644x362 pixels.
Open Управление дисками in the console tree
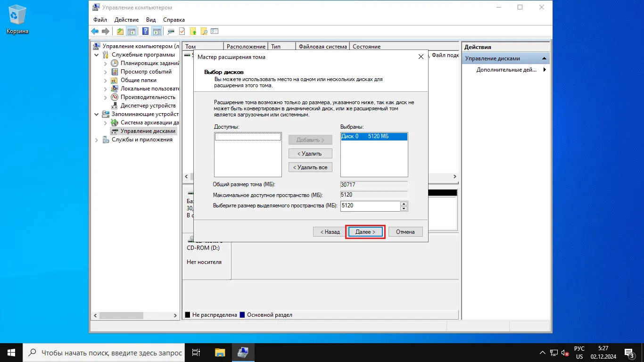click(x=147, y=131)
